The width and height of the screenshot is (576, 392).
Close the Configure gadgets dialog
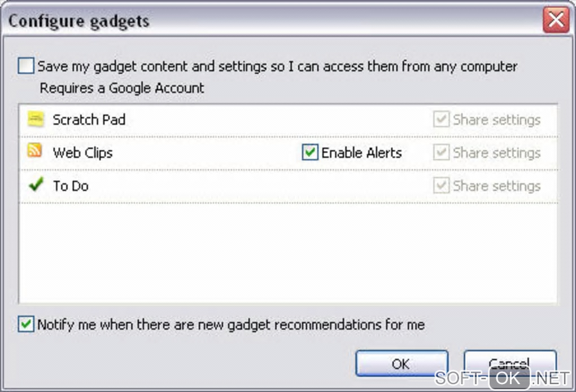tap(556, 21)
